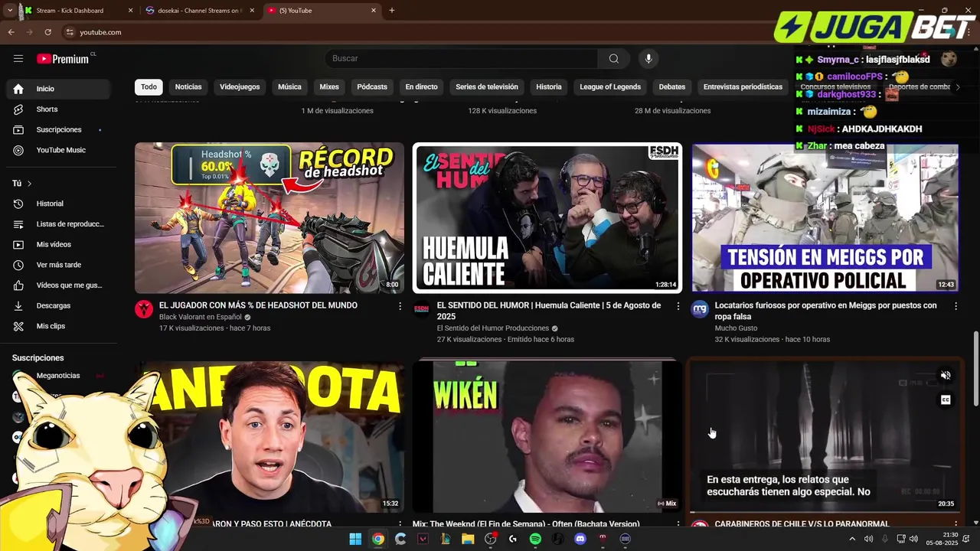Click the page vertical scrollbar thumb
Image resolution: width=980 pixels, height=551 pixels.
coord(975,367)
